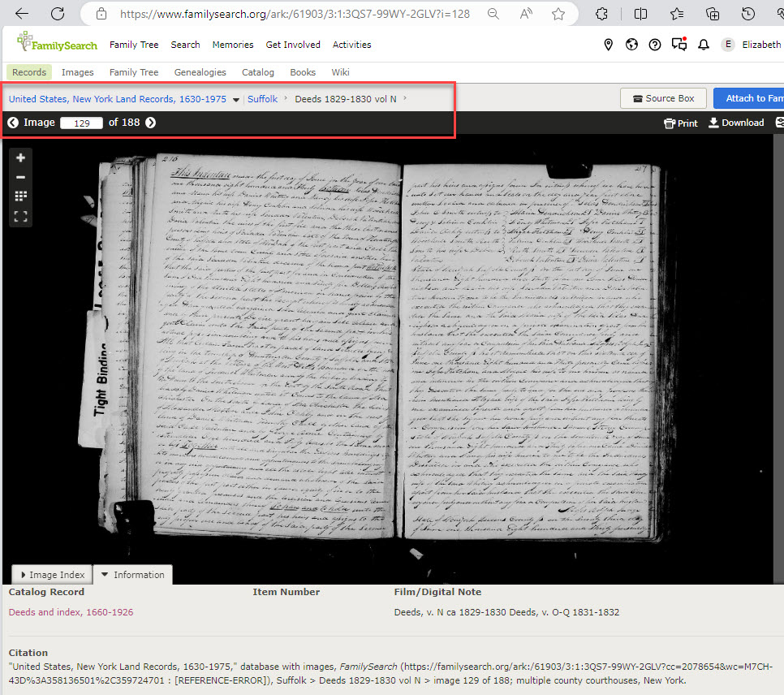Open the messages icon with red badge
Screen dimensions: 784x695
[679, 45]
